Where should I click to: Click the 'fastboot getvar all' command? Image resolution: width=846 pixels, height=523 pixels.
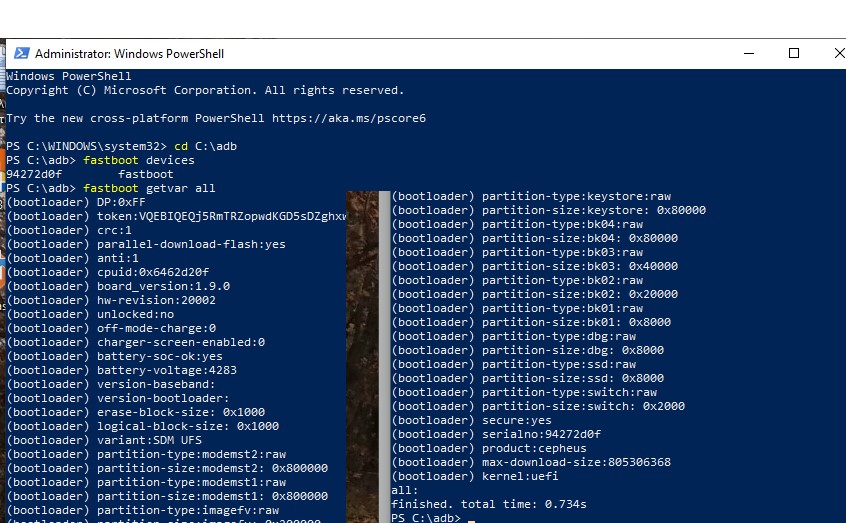[111, 188]
